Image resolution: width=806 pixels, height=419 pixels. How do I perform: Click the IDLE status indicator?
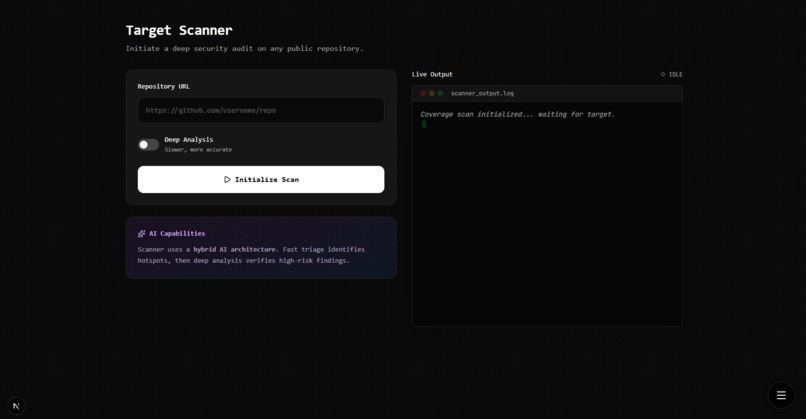[672, 75]
